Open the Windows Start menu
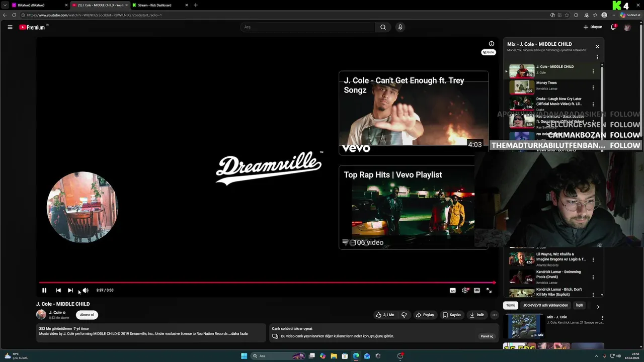644x362 pixels. click(244, 356)
